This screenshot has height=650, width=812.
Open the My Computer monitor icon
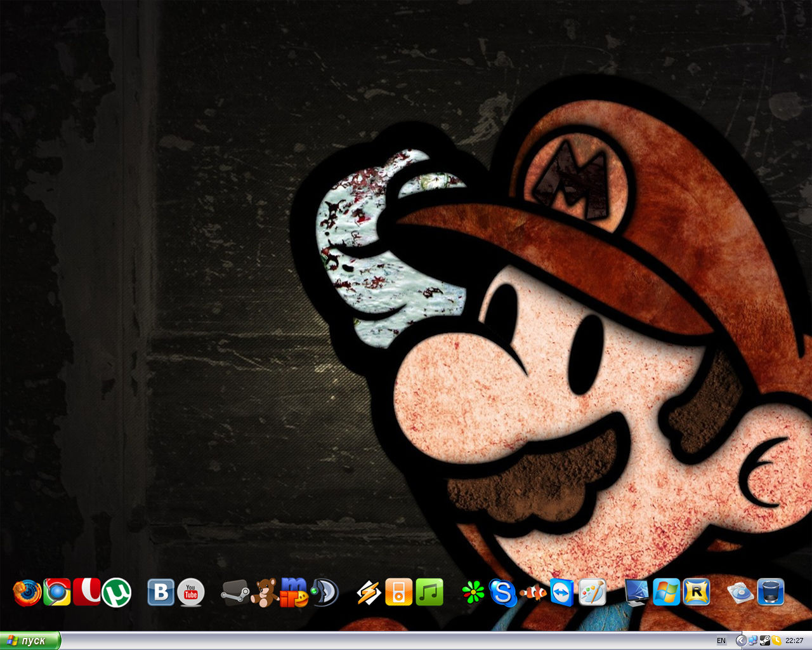pyautogui.click(x=636, y=593)
